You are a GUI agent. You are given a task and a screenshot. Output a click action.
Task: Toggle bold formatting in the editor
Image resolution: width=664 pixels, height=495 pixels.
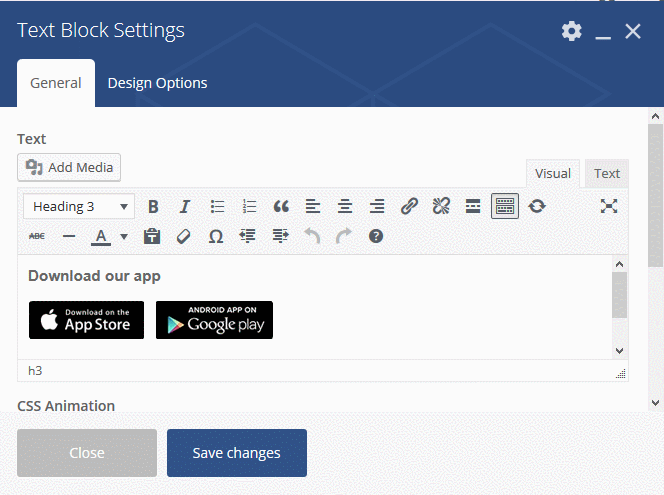(x=153, y=207)
